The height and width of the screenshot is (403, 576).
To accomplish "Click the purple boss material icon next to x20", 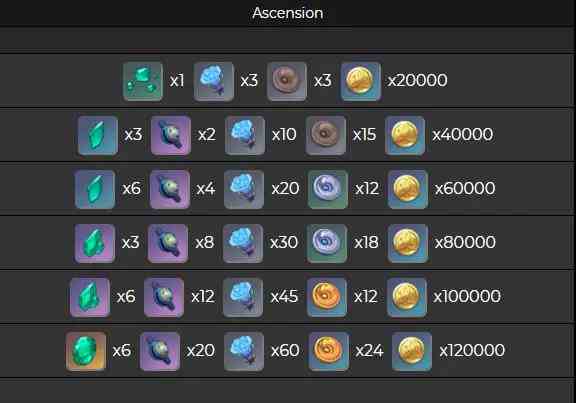I will [160, 351].
